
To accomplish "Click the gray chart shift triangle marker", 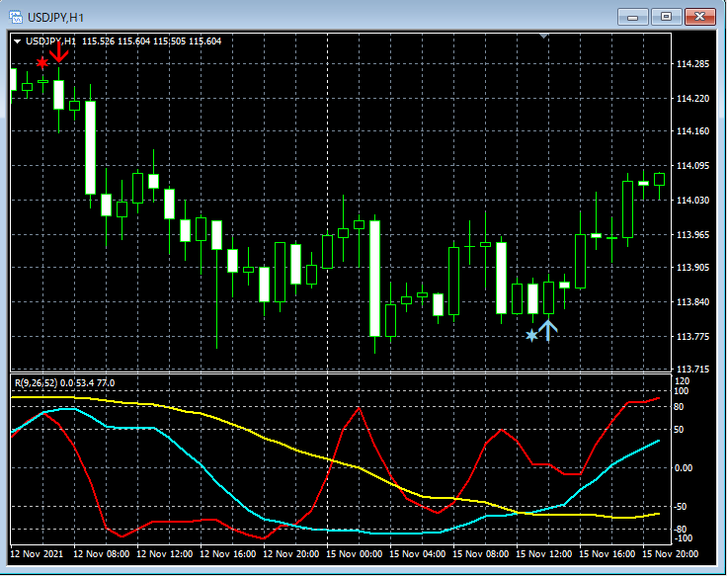I will [x=543, y=36].
